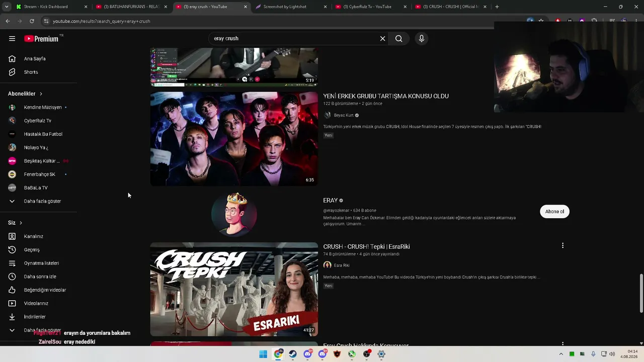Expand the Abonelikler section header
This screenshot has height=362, width=644.
[25, 94]
